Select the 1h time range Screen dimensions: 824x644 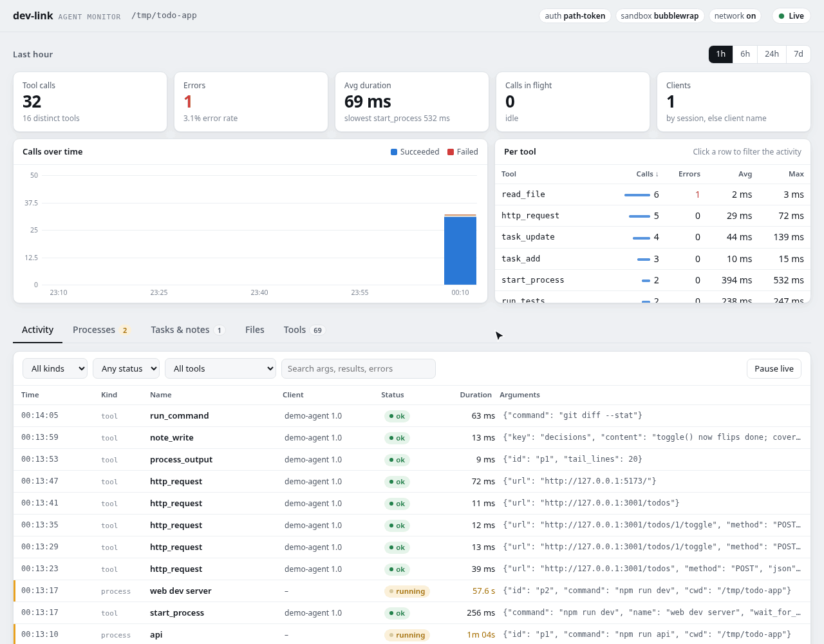(x=720, y=54)
